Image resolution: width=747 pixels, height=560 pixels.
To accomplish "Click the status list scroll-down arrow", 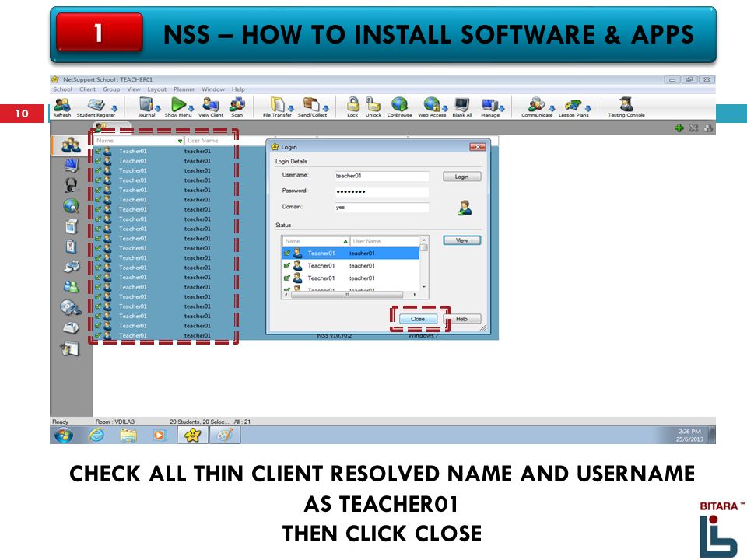I will tap(424, 287).
